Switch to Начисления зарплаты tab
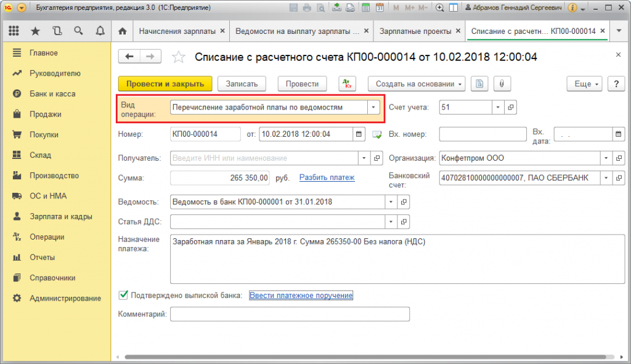This screenshot has width=631, height=364. [x=177, y=31]
